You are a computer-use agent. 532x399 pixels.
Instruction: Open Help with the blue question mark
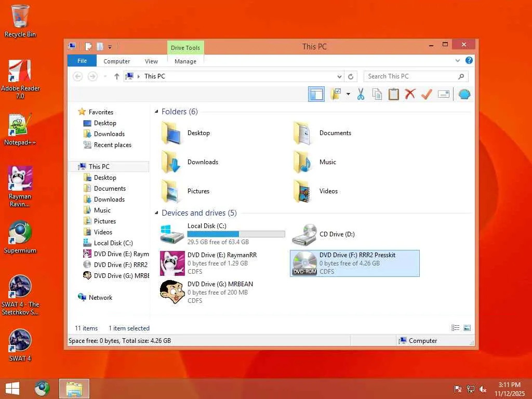[x=469, y=60]
